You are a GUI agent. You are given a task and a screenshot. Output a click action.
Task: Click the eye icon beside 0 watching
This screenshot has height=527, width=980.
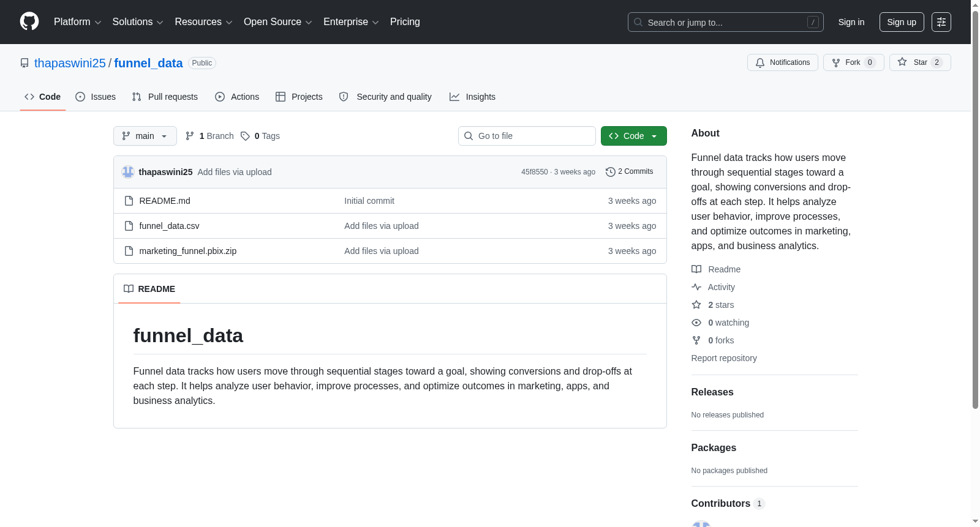point(696,323)
